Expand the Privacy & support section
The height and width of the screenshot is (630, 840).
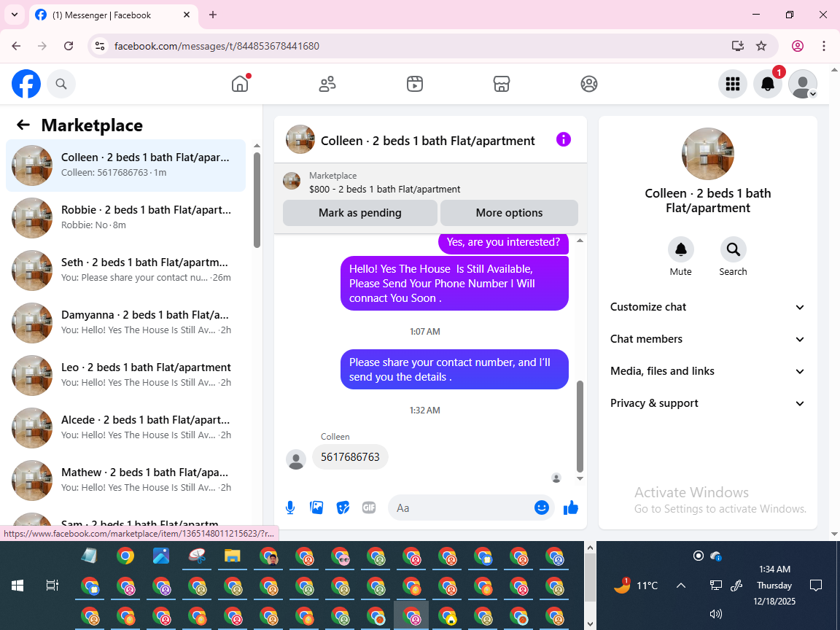tap(708, 403)
